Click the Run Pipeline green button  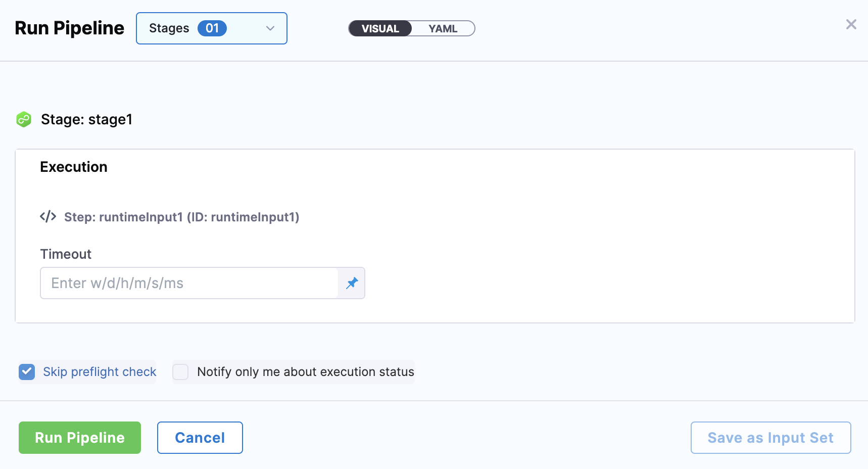pyautogui.click(x=80, y=438)
